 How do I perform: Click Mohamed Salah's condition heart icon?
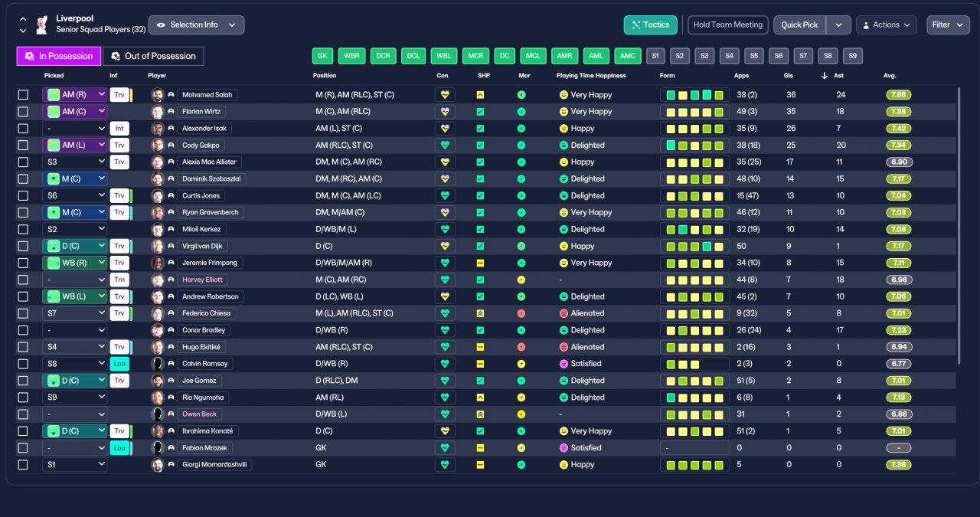tap(445, 95)
